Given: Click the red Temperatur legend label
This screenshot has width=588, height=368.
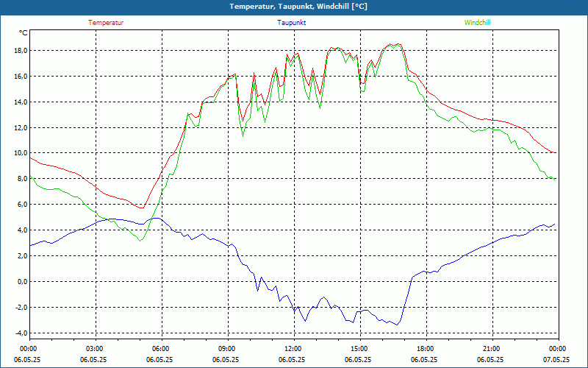Looking at the screenshot, I should 106,23.
